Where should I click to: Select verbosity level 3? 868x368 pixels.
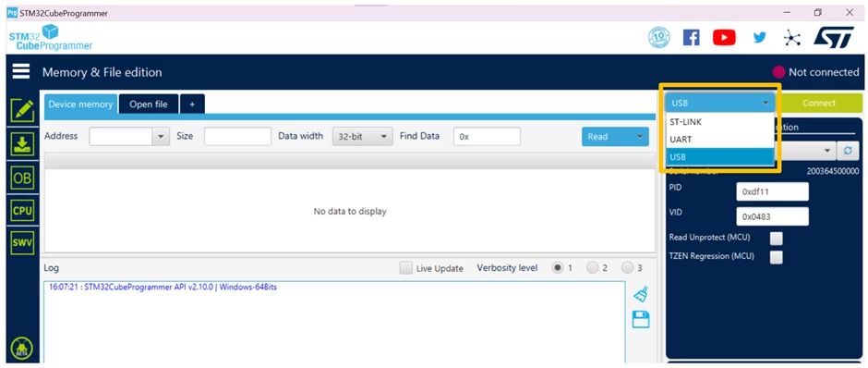coord(627,268)
